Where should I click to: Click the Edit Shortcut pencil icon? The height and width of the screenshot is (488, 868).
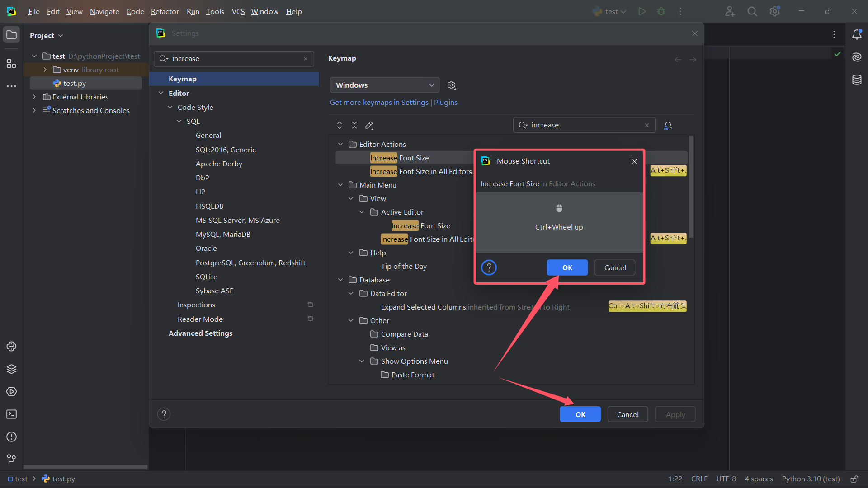[x=369, y=126]
